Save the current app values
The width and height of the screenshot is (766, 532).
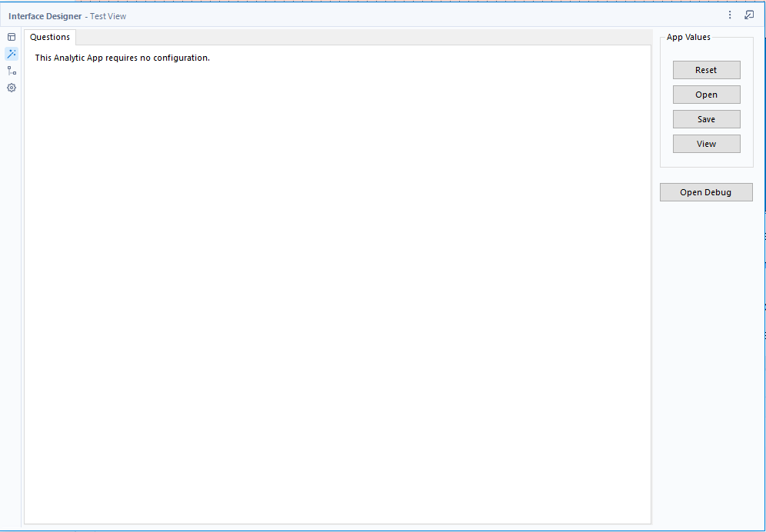pyautogui.click(x=706, y=118)
